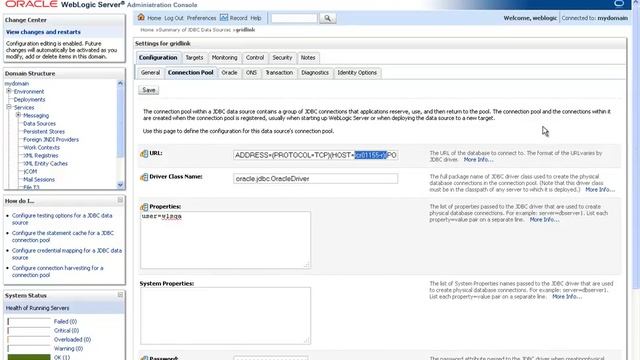Open Configure connection harvesting link
The width and height of the screenshot is (640, 360).
click(58, 271)
